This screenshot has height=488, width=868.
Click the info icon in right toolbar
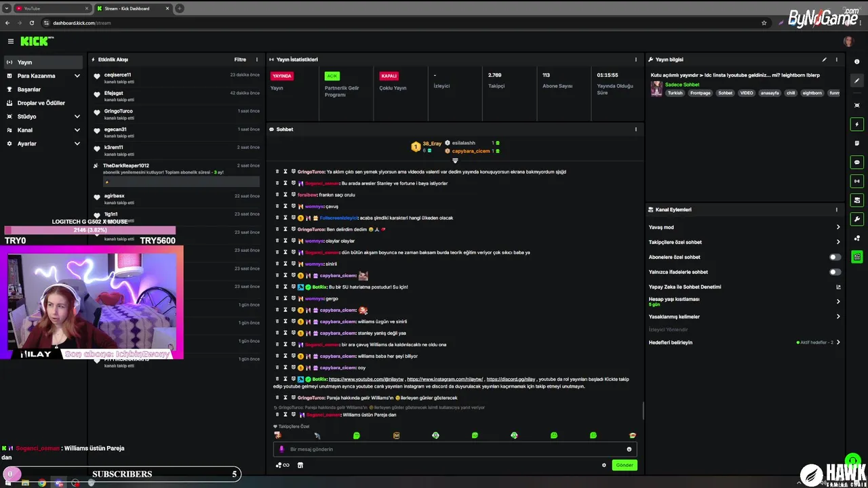(x=857, y=62)
